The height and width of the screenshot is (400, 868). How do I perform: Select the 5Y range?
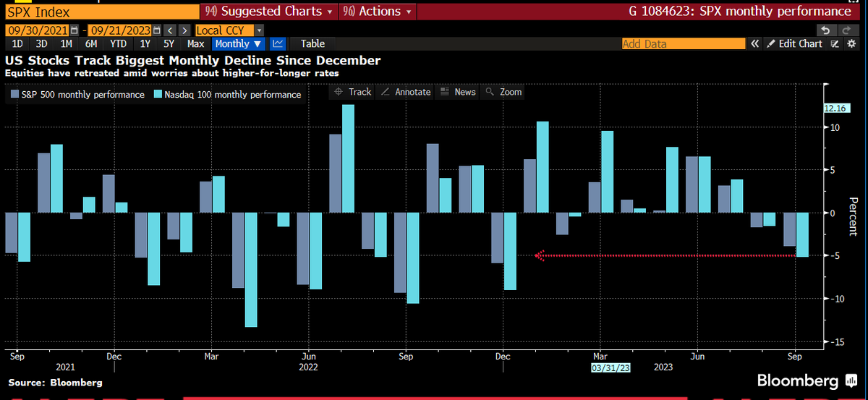click(169, 43)
